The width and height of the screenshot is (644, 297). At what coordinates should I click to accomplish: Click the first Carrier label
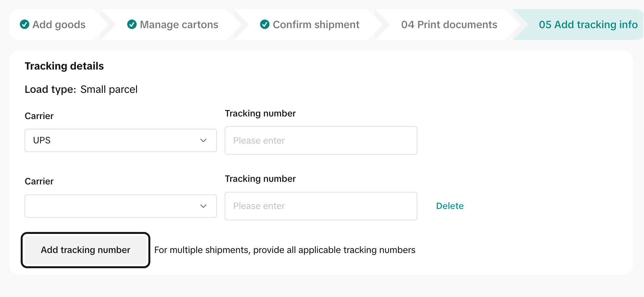[39, 116]
